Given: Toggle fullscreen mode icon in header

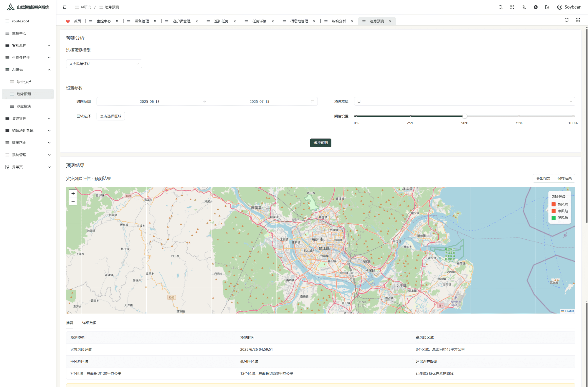Looking at the screenshot, I should click(512, 7).
